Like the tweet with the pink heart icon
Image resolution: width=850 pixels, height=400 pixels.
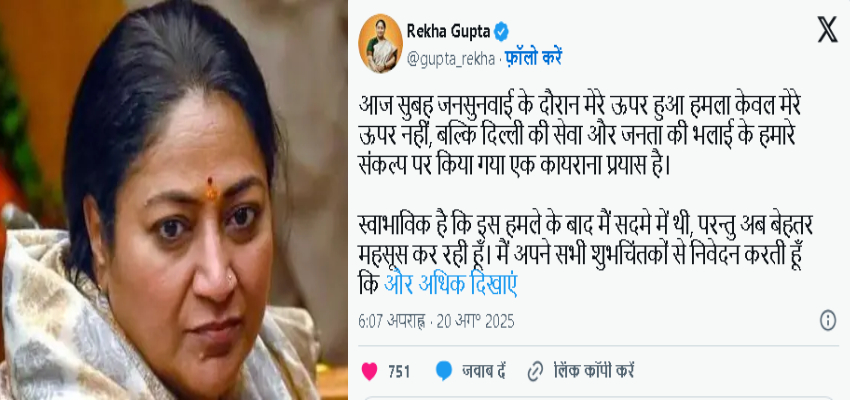pos(369,371)
